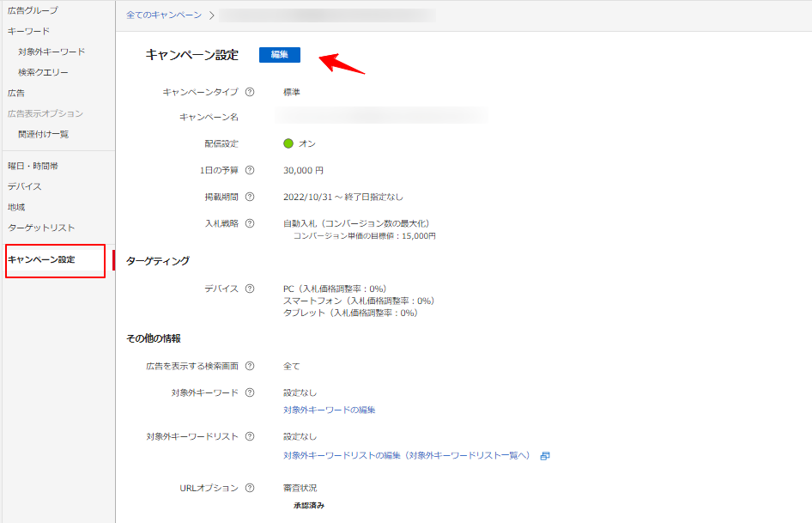Open ターゲットリスト from sidebar
812x523 pixels.
click(41, 228)
